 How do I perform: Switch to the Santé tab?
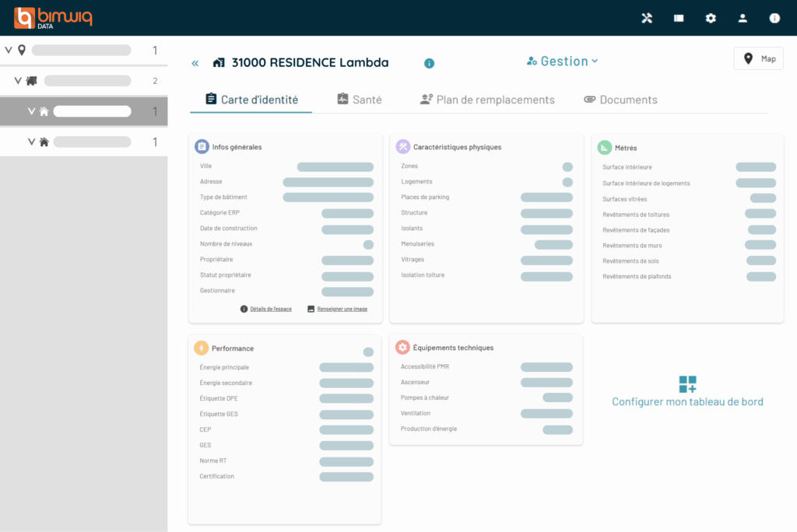359,100
